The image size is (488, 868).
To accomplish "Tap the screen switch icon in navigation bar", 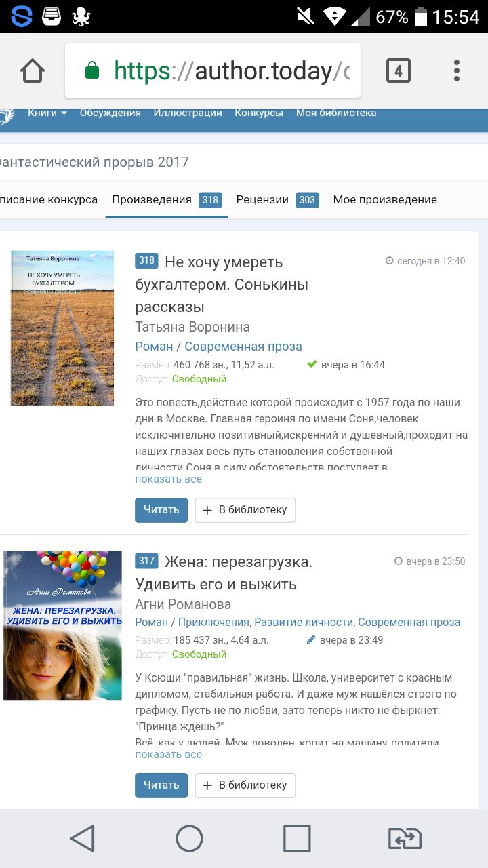I will click(x=404, y=838).
